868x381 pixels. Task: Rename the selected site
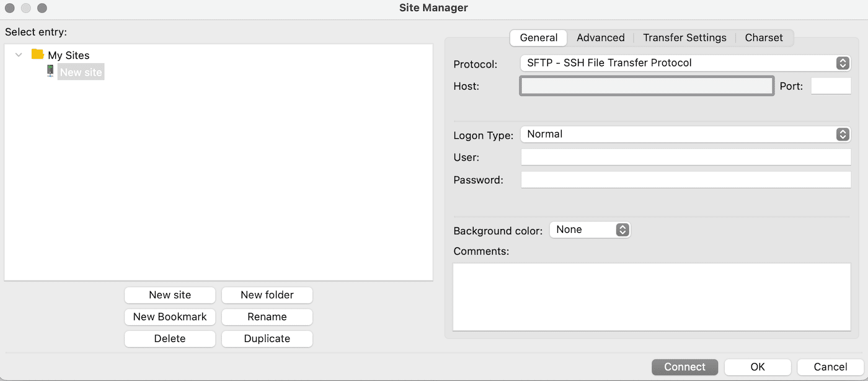[x=267, y=317]
